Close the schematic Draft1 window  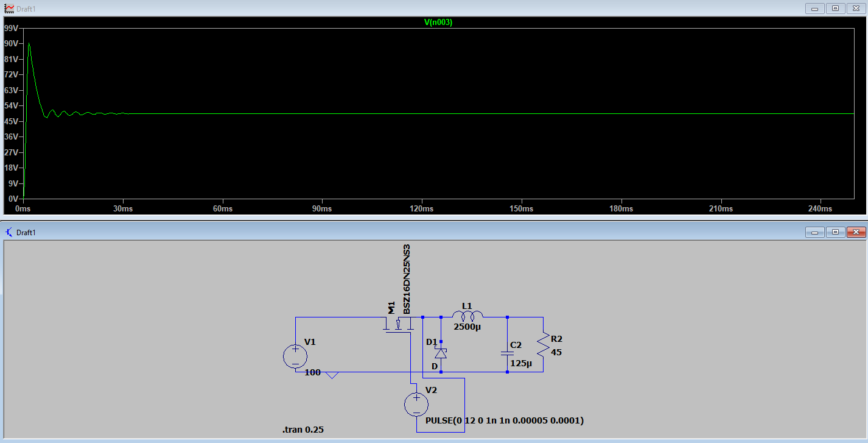[x=856, y=232]
